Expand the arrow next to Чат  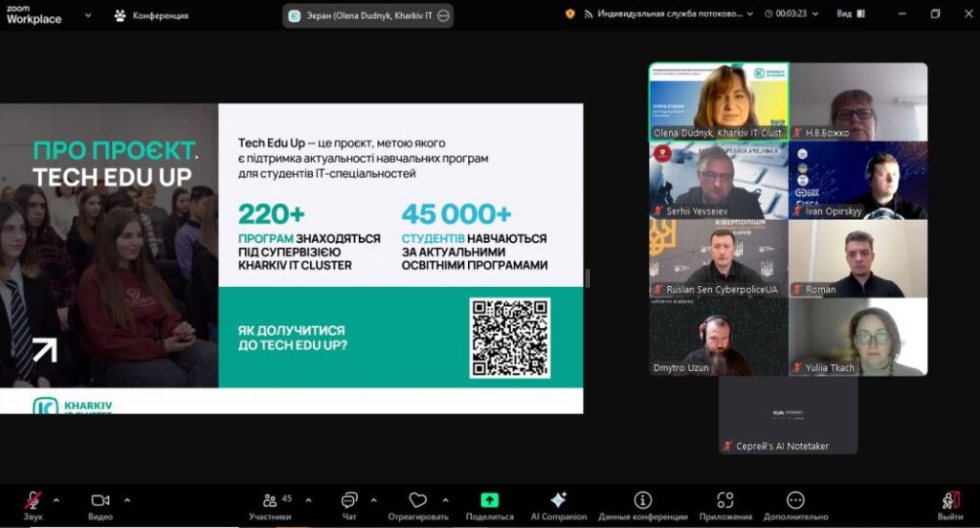[x=374, y=500]
